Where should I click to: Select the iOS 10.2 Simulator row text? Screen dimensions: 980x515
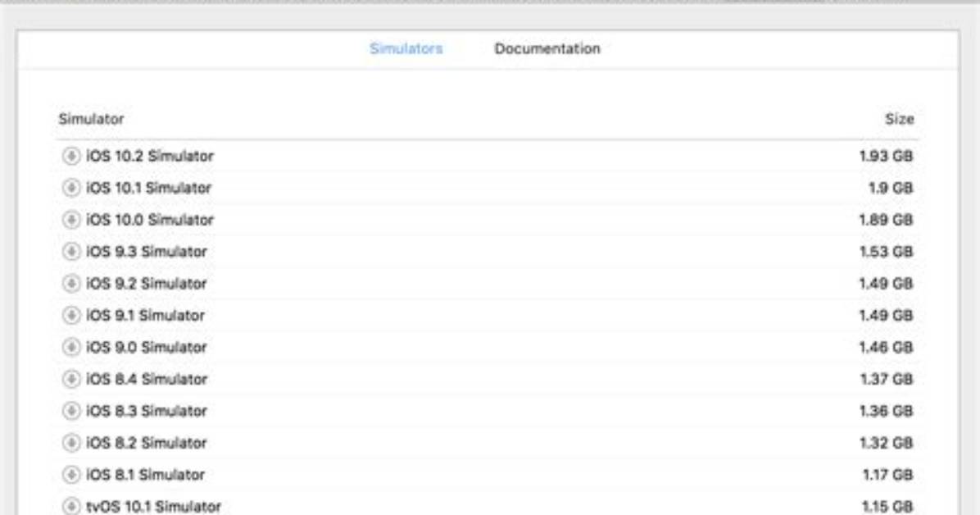150,156
